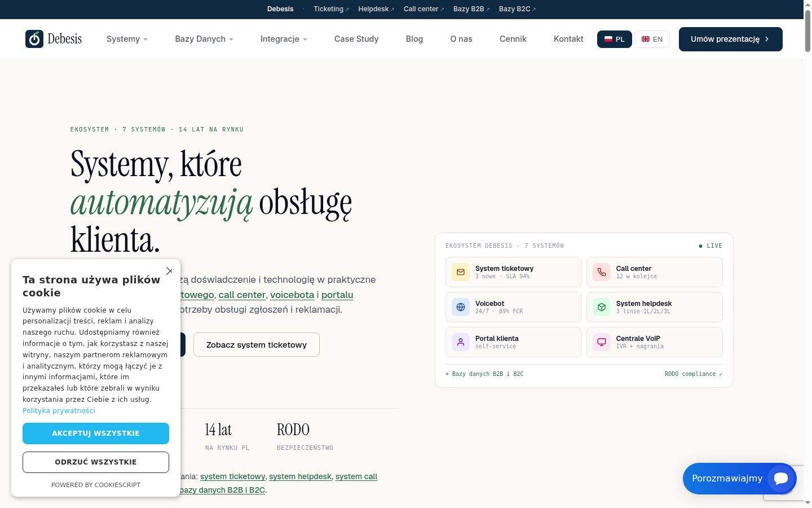This screenshot has height=508, width=812.
Task: Follow the voicebota link in hero text
Action: click(x=292, y=295)
